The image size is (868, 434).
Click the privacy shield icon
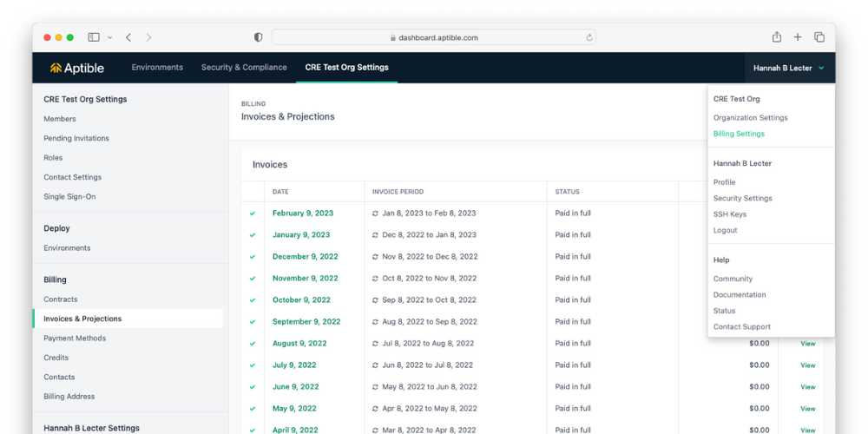(258, 37)
